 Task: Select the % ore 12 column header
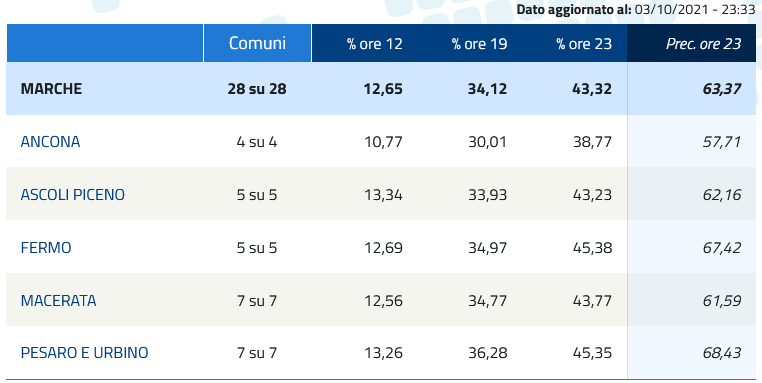(x=374, y=44)
